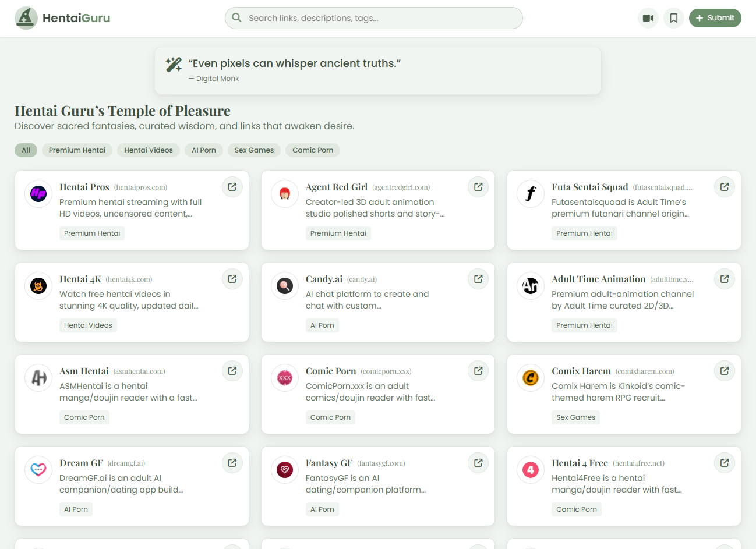The width and height of the screenshot is (756, 549).
Task: Click the Hentai Pros site logo
Action: click(38, 194)
